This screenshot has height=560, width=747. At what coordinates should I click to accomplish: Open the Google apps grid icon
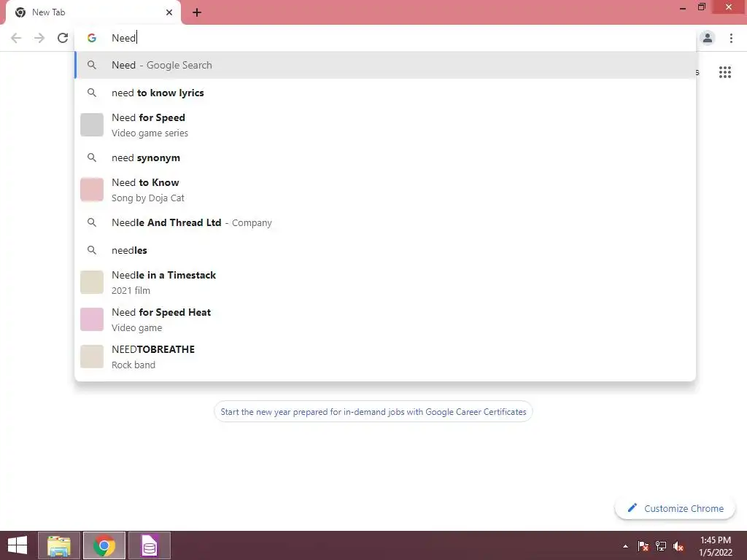[724, 72]
